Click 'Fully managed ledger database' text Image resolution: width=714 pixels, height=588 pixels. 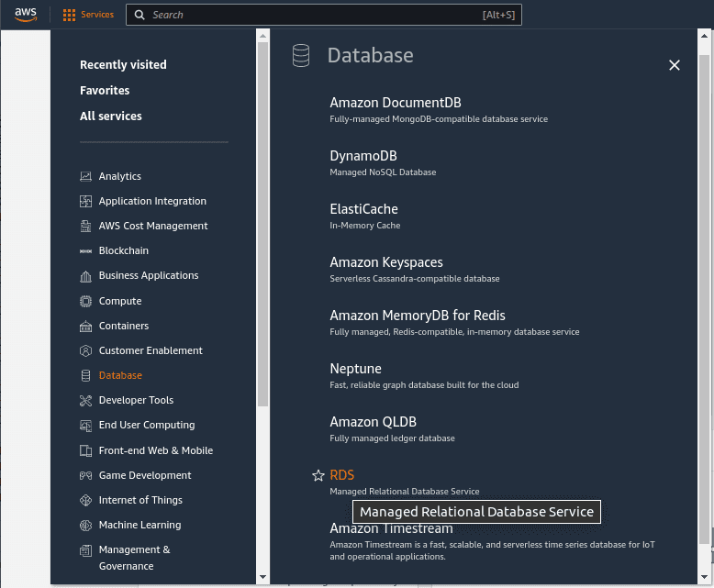(x=392, y=438)
